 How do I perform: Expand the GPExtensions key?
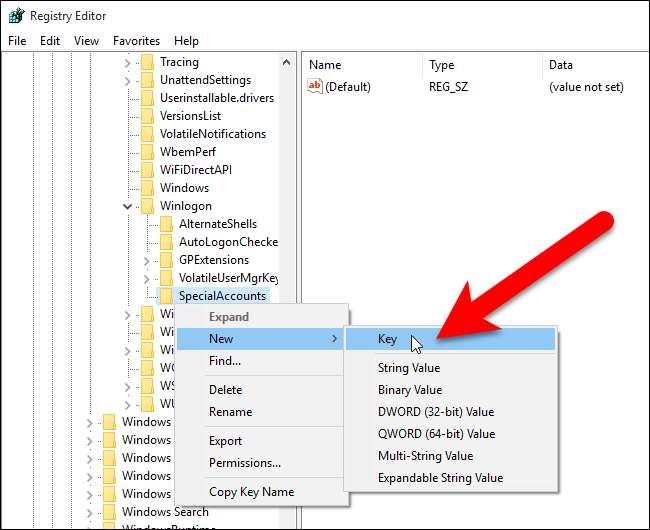(146, 261)
